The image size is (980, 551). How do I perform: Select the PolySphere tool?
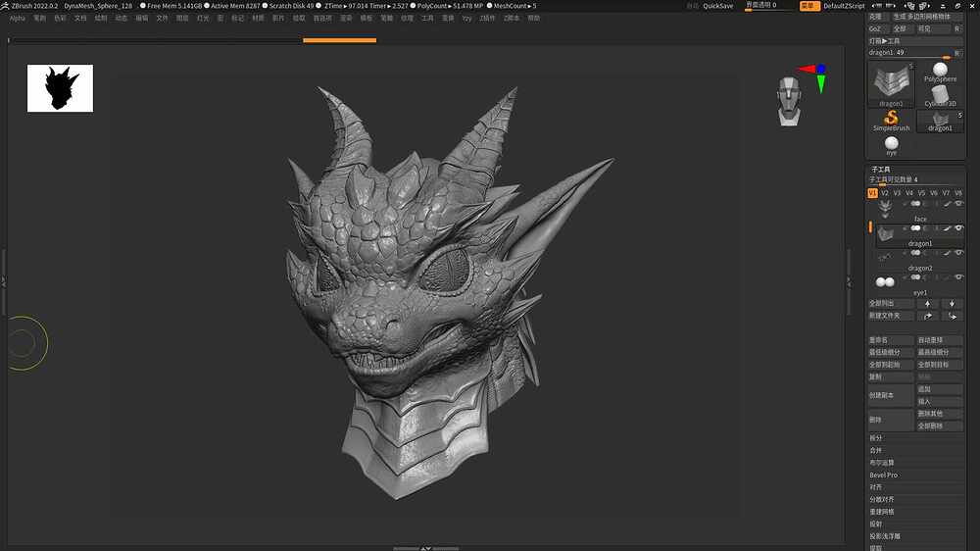coord(940,73)
